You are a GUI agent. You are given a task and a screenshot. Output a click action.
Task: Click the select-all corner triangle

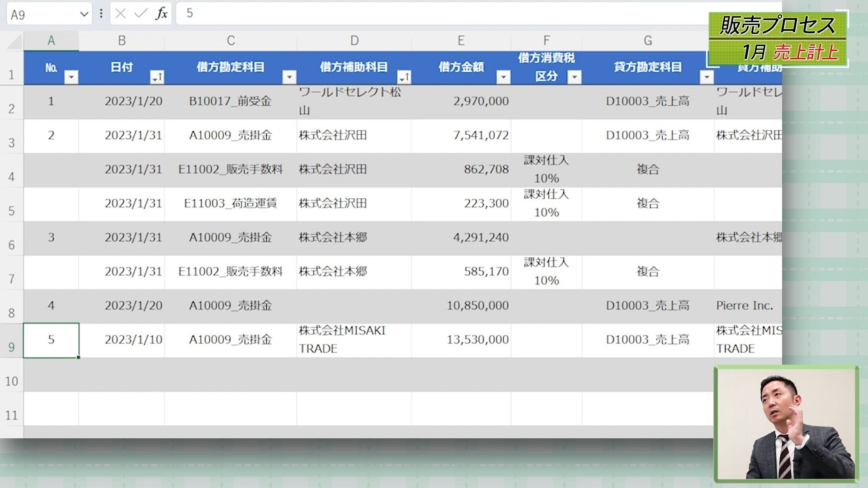click(14, 42)
